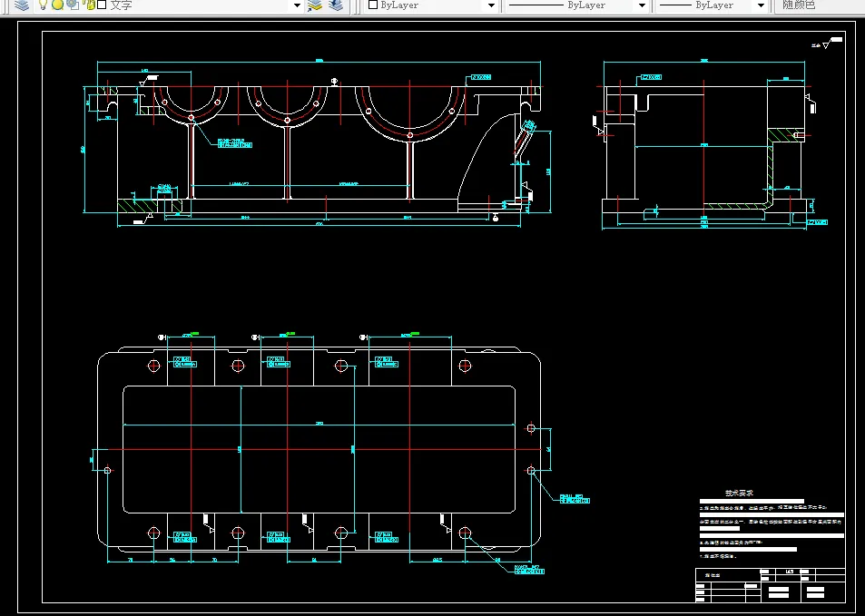
Task: Click the Layer Previous icon
Action: (336, 5)
